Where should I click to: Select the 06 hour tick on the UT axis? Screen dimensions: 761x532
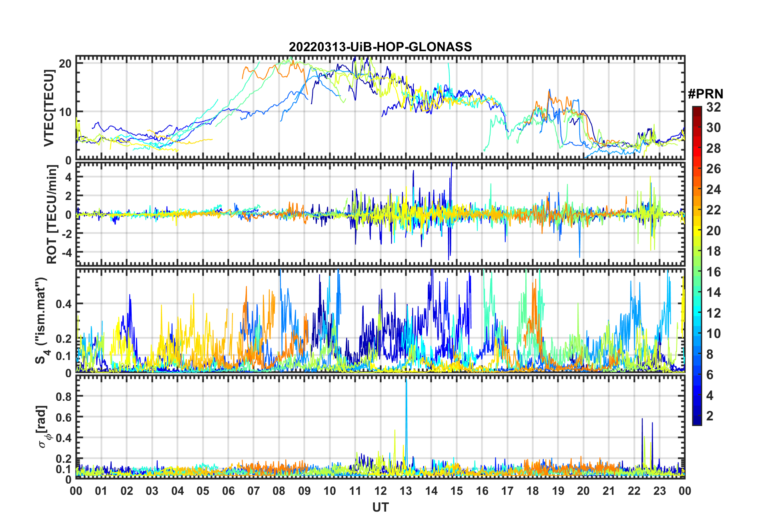point(228,491)
